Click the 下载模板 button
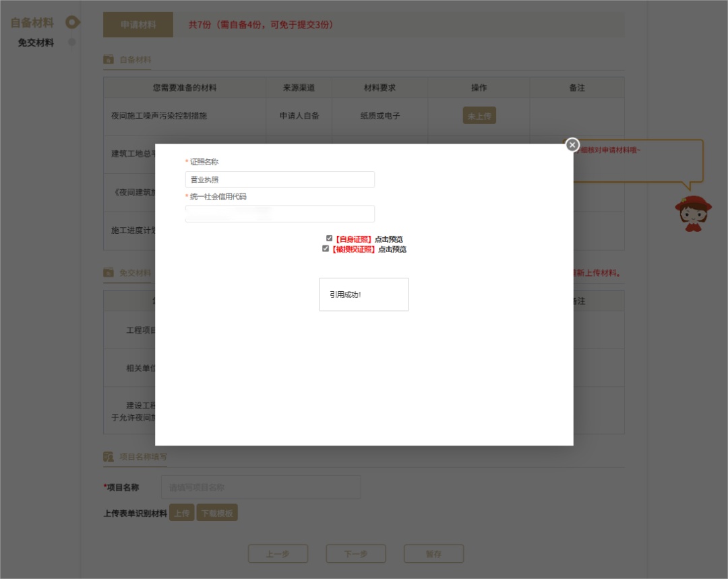728x579 pixels. click(x=217, y=513)
